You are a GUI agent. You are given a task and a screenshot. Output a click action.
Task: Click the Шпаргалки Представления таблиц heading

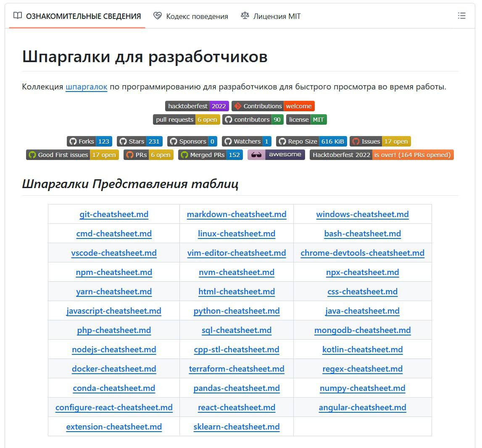(x=130, y=184)
